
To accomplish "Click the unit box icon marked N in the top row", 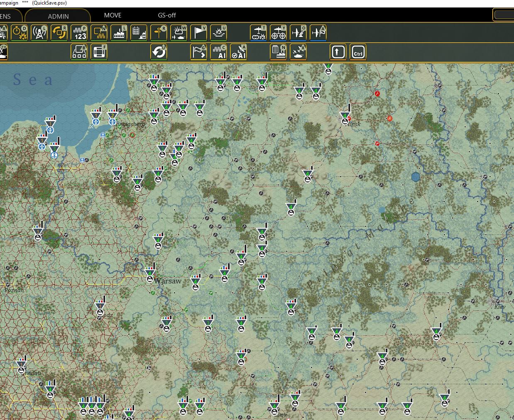I will click(99, 33).
